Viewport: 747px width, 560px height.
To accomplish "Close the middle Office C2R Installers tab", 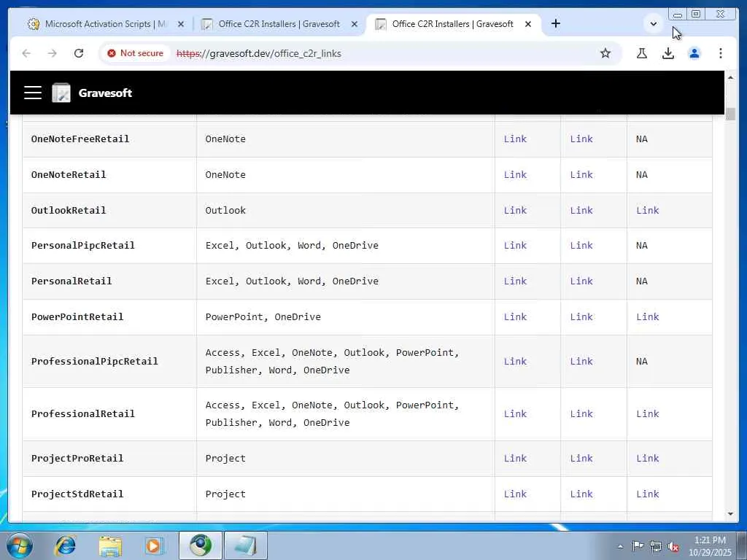I will pos(354,24).
